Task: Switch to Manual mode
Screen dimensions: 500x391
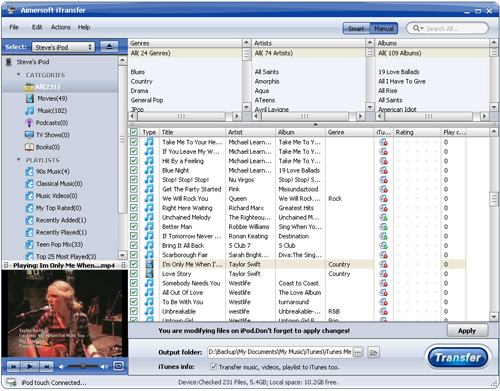Action: pyautogui.click(x=384, y=29)
